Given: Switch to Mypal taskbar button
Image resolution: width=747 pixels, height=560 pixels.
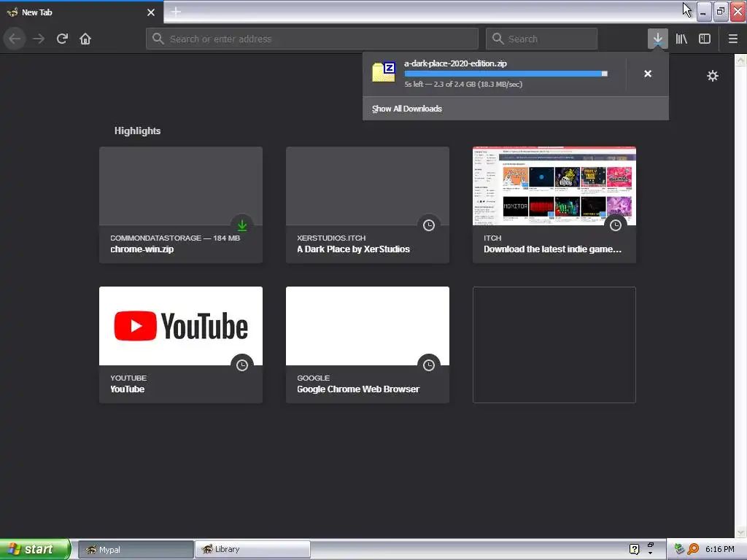Looking at the screenshot, I should (x=136, y=549).
